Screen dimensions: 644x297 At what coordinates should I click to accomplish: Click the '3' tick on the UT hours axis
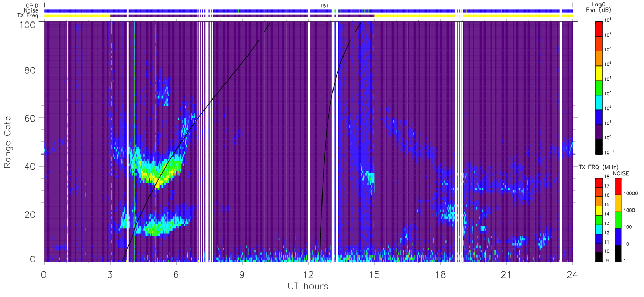pos(110,274)
